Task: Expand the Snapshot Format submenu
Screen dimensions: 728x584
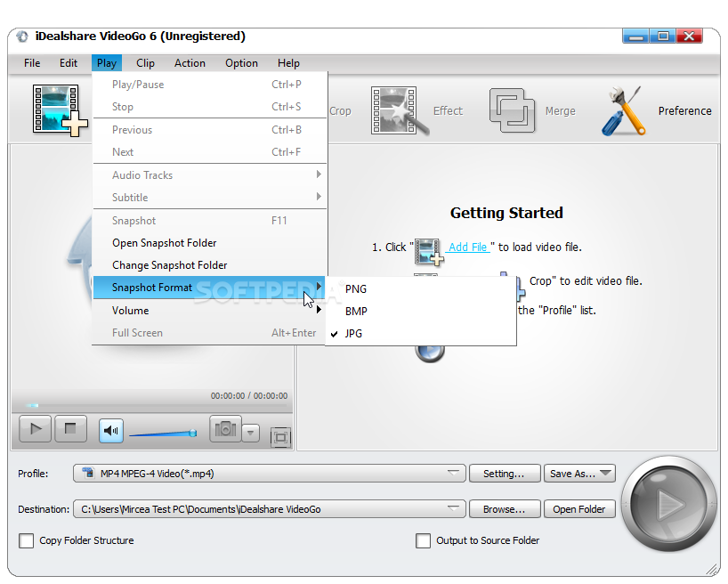Action: click(x=210, y=288)
